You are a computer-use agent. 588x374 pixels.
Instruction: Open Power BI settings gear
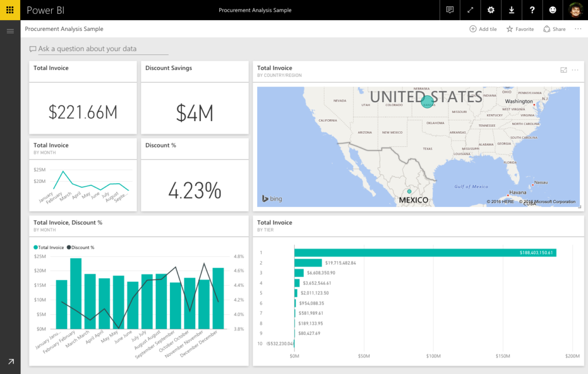point(490,10)
